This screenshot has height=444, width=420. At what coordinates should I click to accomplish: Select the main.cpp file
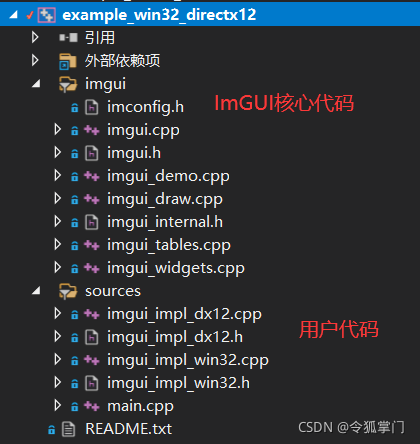[140, 407]
